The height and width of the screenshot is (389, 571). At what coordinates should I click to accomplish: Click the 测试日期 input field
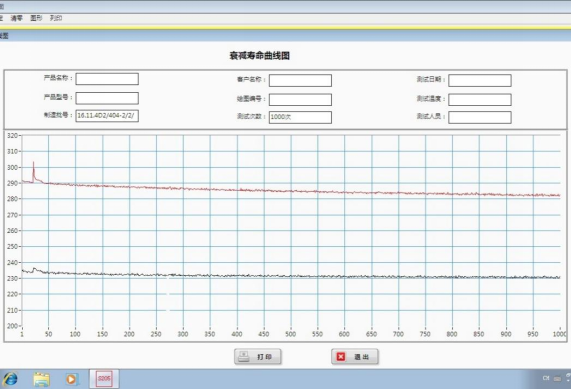coord(480,80)
